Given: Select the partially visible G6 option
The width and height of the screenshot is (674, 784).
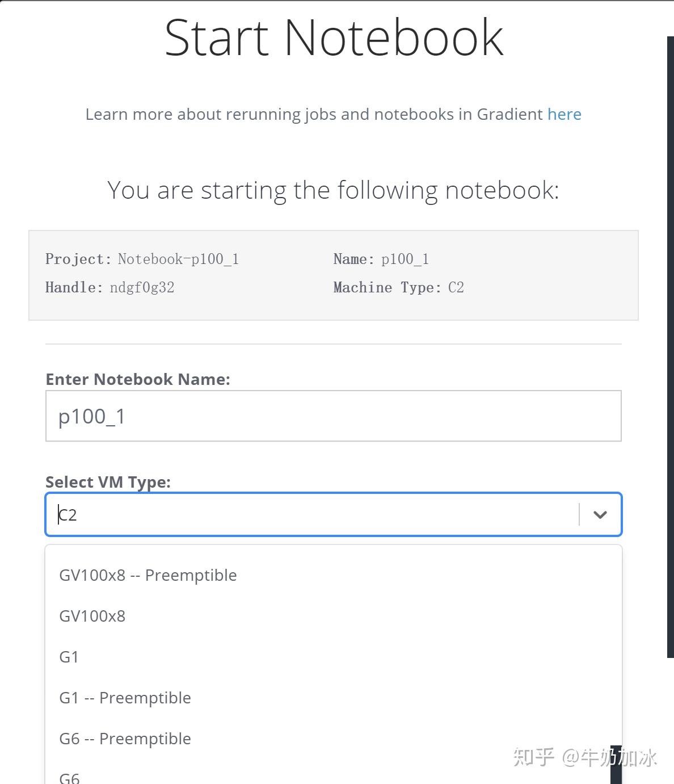Looking at the screenshot, I should point(70,777).
